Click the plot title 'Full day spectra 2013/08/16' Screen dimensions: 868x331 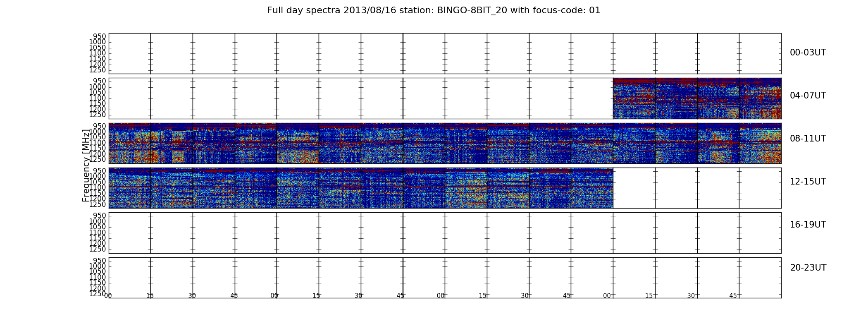(x=434, y=10)
